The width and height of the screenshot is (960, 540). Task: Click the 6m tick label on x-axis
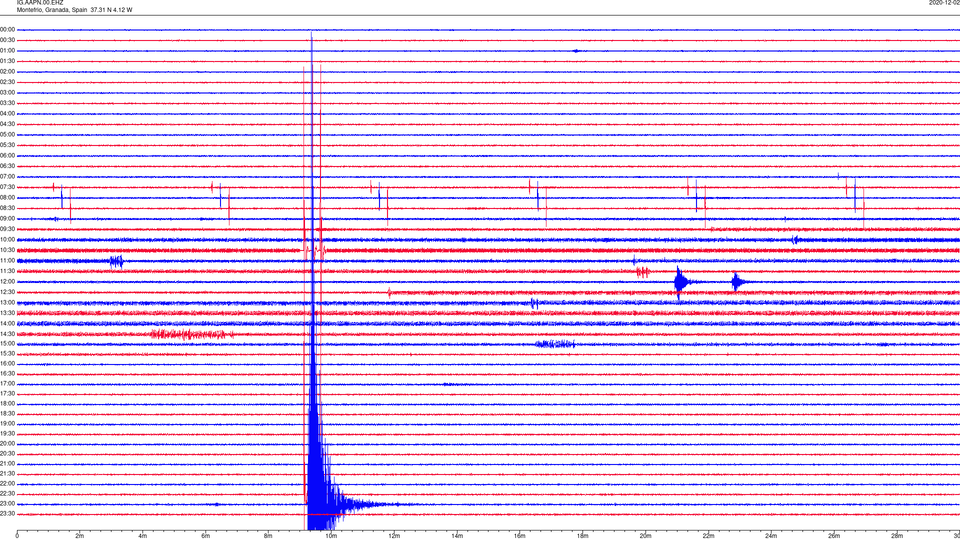point(206,536)
